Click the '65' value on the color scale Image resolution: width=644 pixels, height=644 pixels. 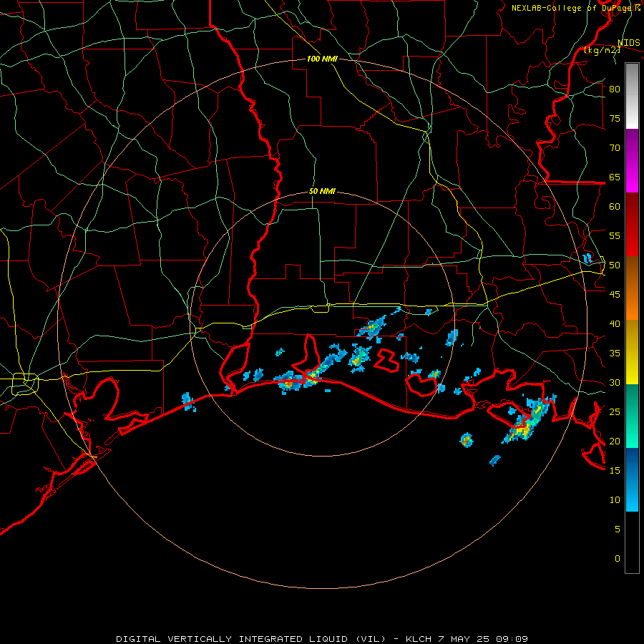tap(615, 177)
